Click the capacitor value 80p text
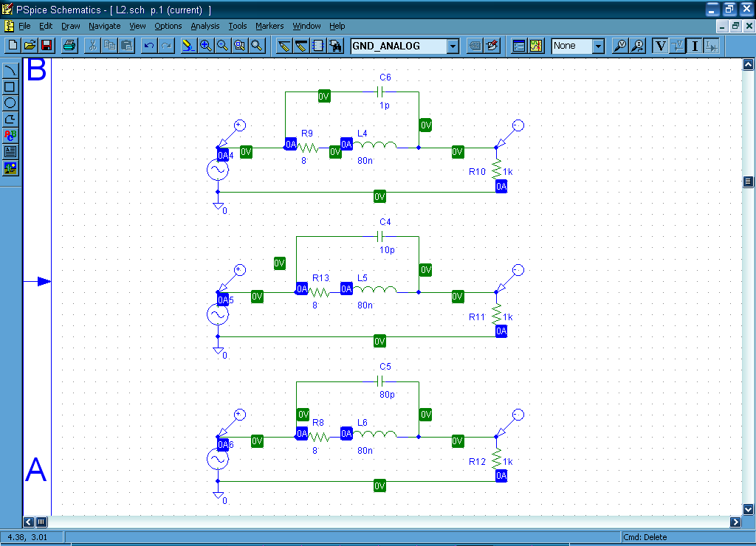 pos(387,395)
